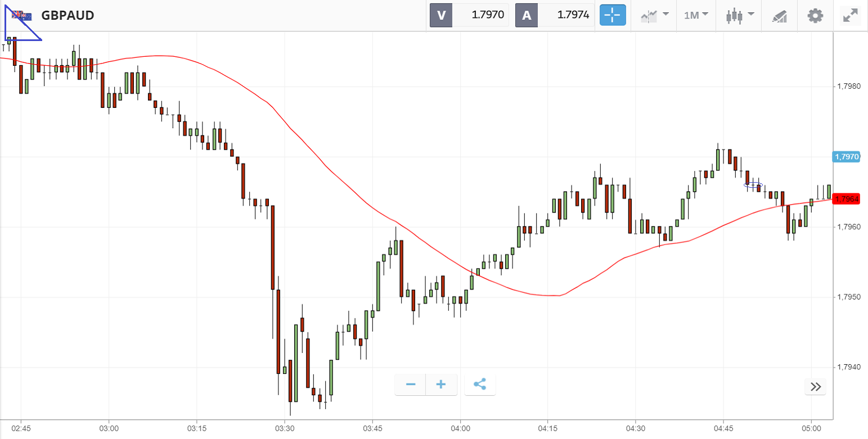This screenshot has width=868, height=439.
Task: Open the candlestick chart type dropdown
Action: 739,15
